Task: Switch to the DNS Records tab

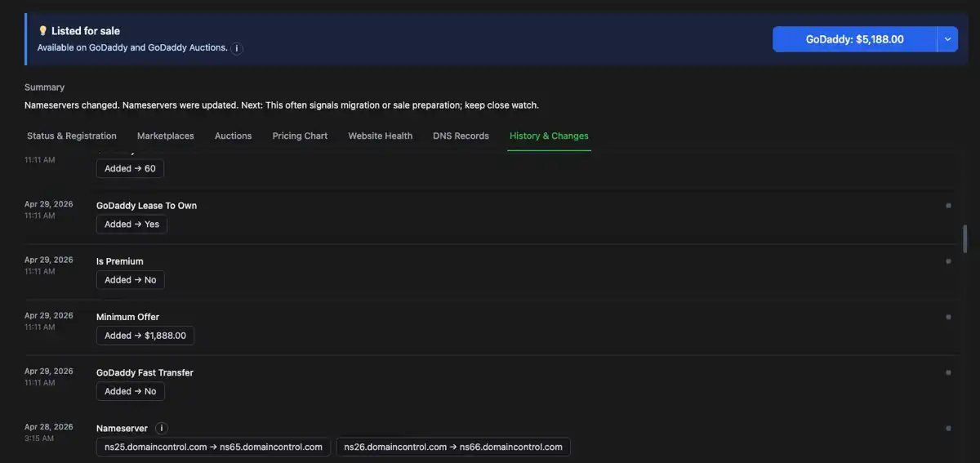Action: 461,136
